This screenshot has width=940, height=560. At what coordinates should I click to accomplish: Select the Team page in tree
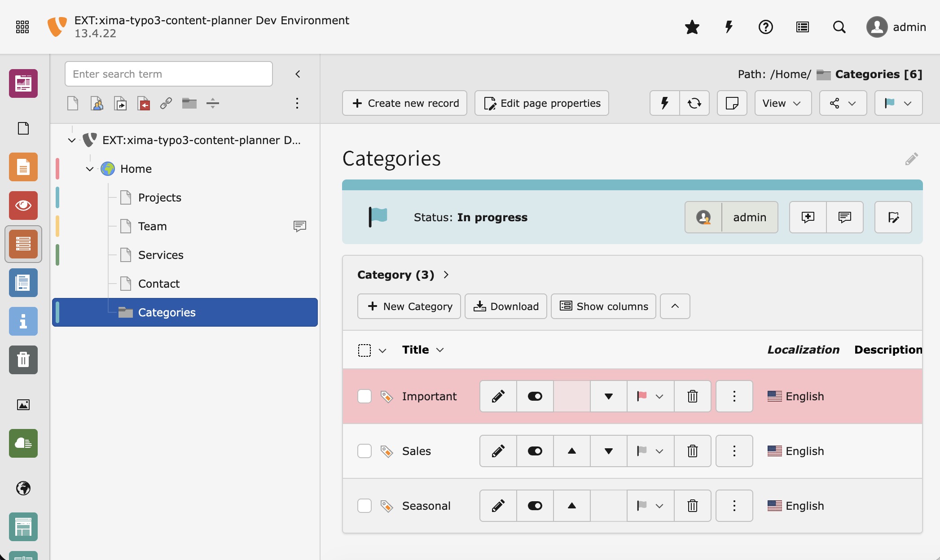pos(152,226)
